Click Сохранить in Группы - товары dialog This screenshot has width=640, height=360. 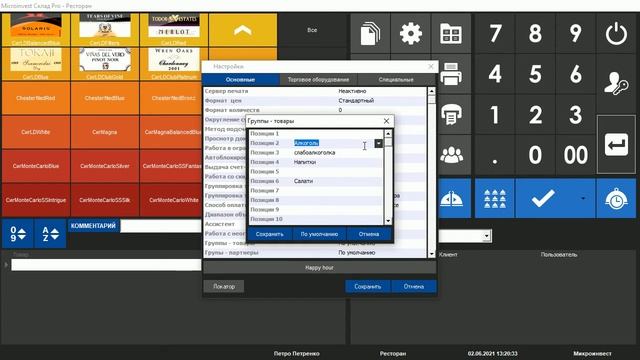point(269,234)
